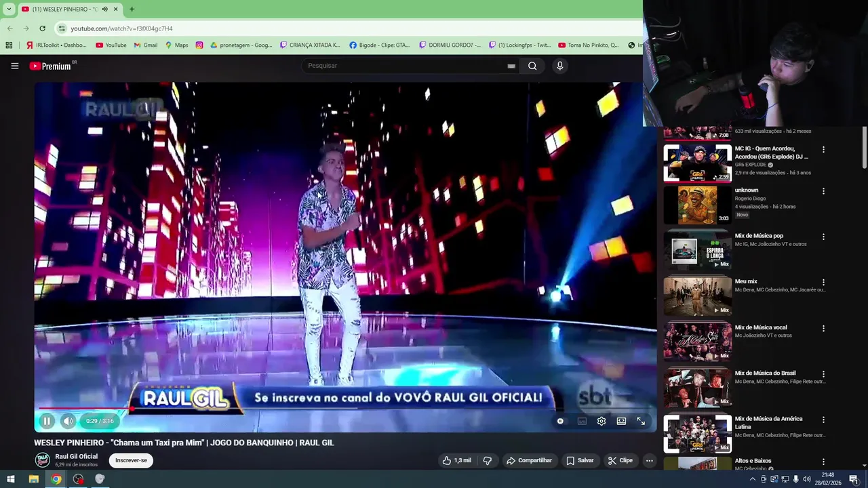Pause the video with the pause button

[x=47, y=421]
